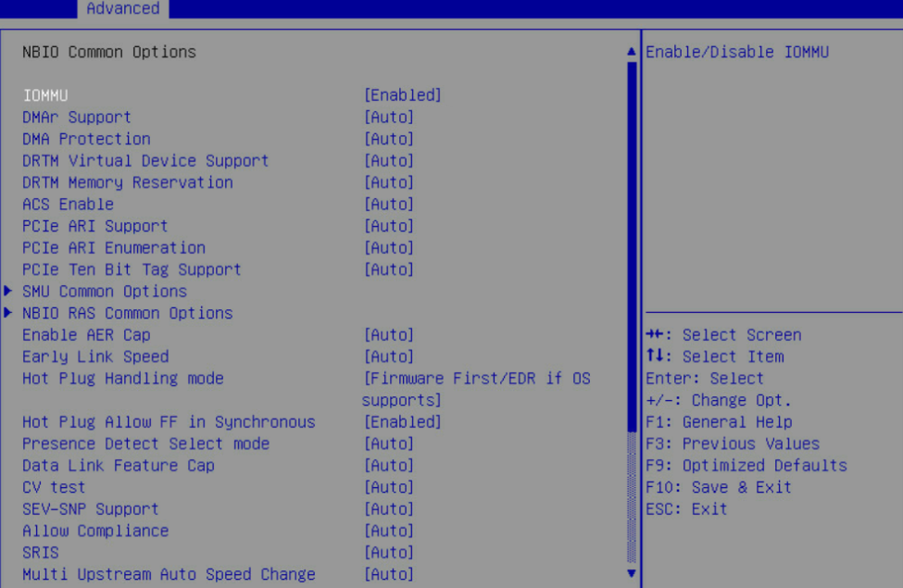
Task: Toggle the IOMMU Enabled value
Action: pos(402,95)
